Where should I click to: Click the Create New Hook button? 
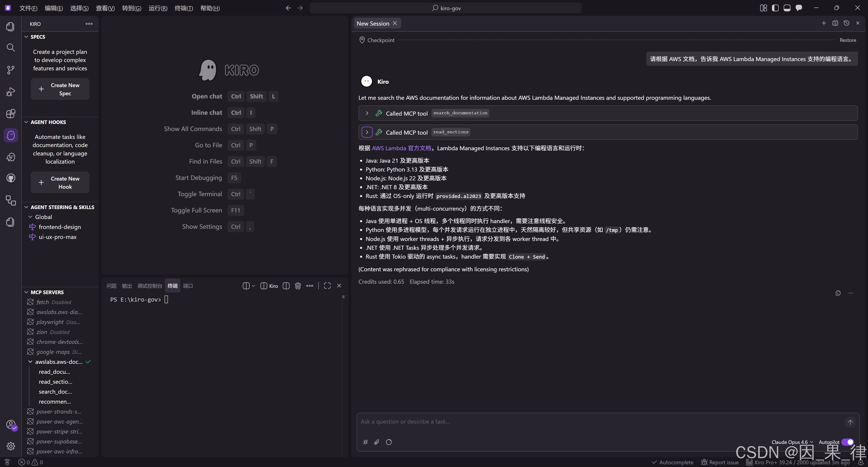point(60,182)
